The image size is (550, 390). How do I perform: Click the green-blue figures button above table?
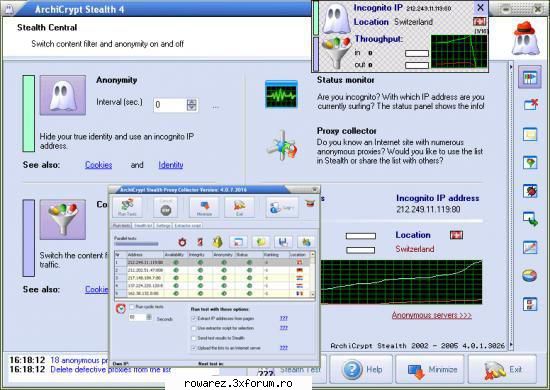tap(306, 242)
